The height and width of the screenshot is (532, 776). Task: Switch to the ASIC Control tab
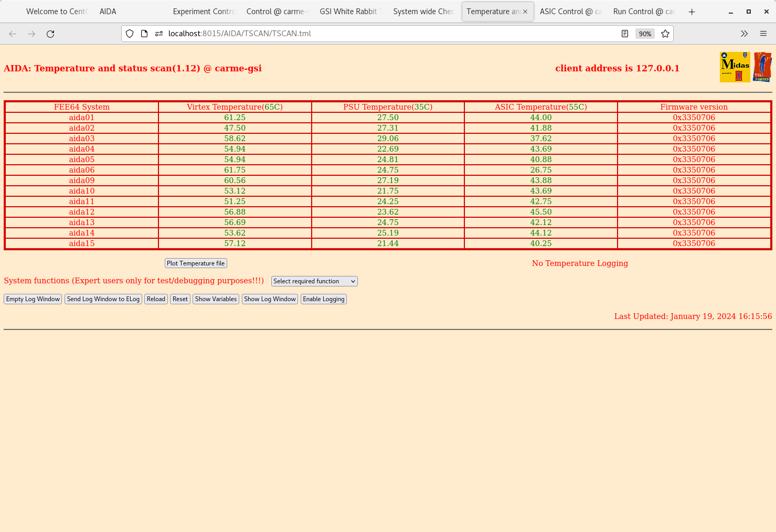pyautogui.click(x=571, y=12)
